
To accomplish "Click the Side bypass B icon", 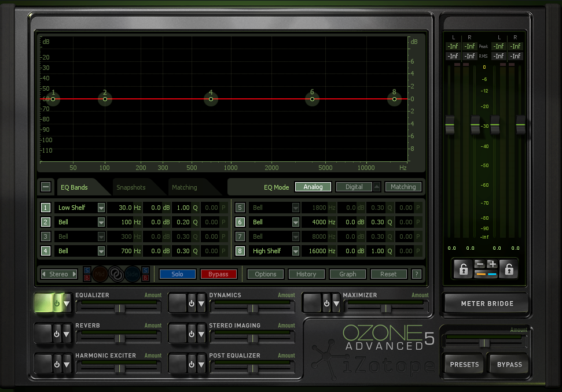I will pyautogui.click(x=145, y=278).
